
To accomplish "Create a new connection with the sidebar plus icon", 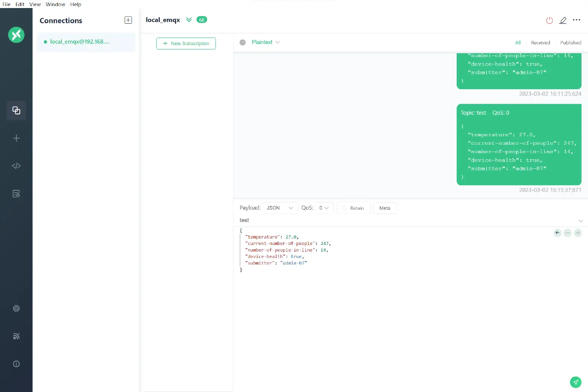I will pyautogui.click(x=16, y=138).
